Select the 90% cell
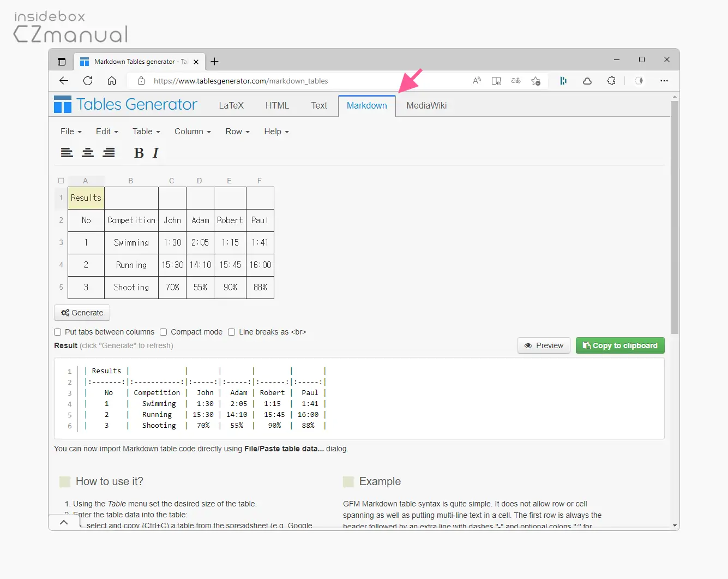Image resolution: width=728 pixels, height=579 pixels. pyautogui.click(x=230, y=288)
